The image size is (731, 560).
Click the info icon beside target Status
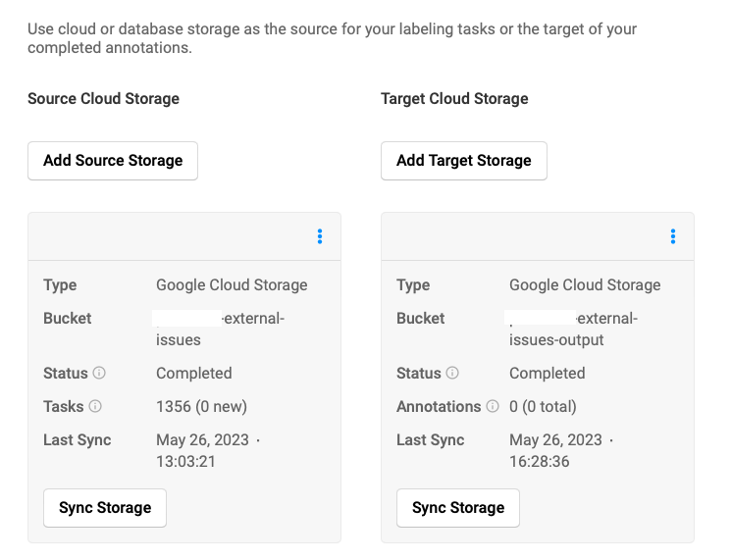tap(452, 374)
